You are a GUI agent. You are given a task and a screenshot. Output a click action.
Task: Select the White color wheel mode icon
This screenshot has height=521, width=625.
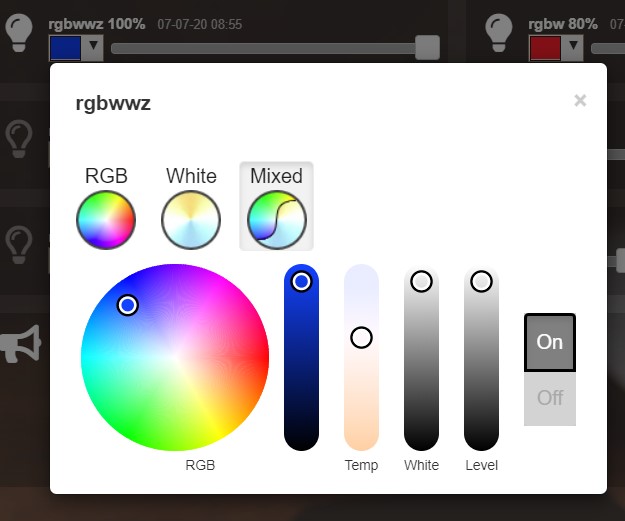tap(191, 220)
